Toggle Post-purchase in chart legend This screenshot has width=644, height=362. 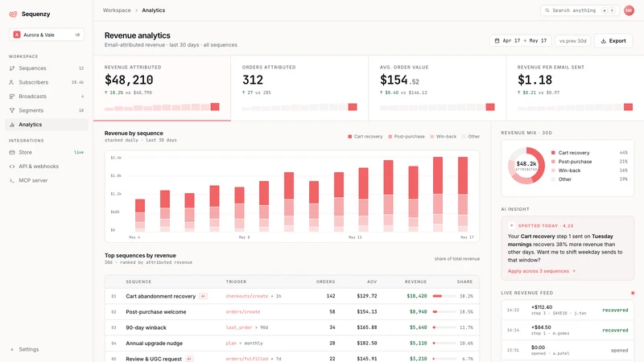click(407, 136)
